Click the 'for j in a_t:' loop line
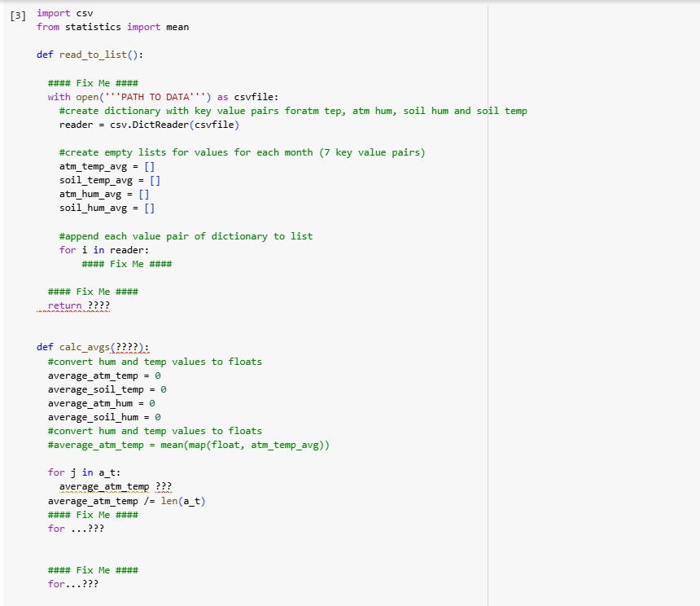 pos(81,472)
